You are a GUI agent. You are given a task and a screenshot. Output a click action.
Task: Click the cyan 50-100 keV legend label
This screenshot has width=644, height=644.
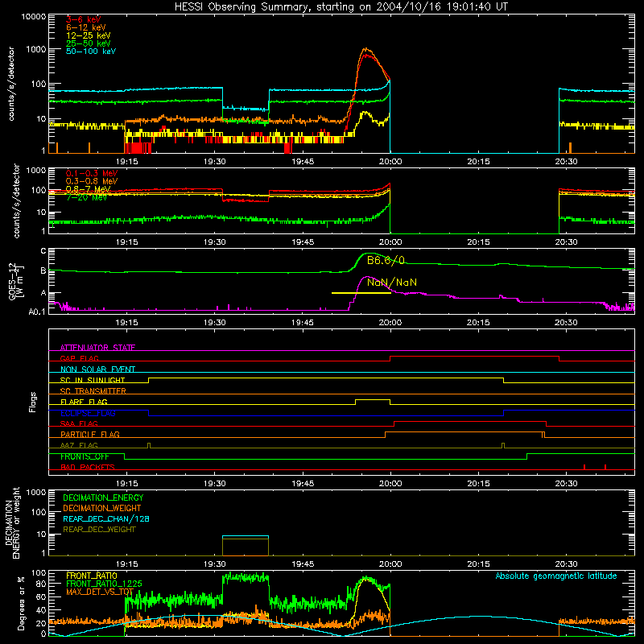point(91,52)
